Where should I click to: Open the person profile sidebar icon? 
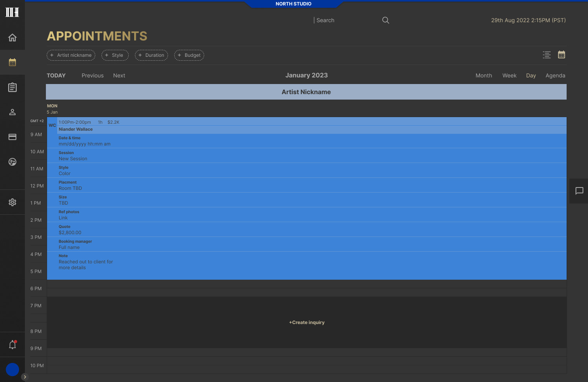(12, 112)
